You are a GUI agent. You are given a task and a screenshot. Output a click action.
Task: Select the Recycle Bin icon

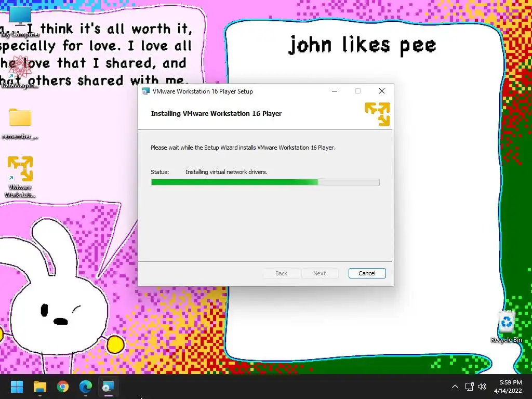pos(507,327)
